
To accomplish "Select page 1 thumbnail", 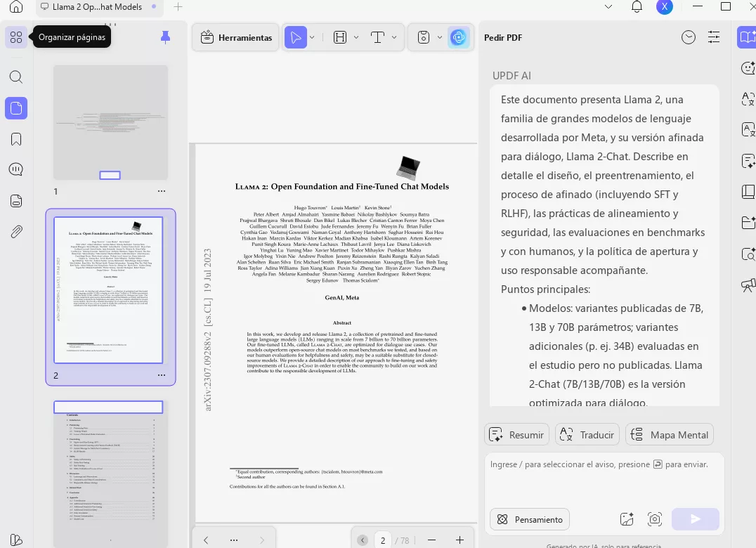I will pos(110,123).
